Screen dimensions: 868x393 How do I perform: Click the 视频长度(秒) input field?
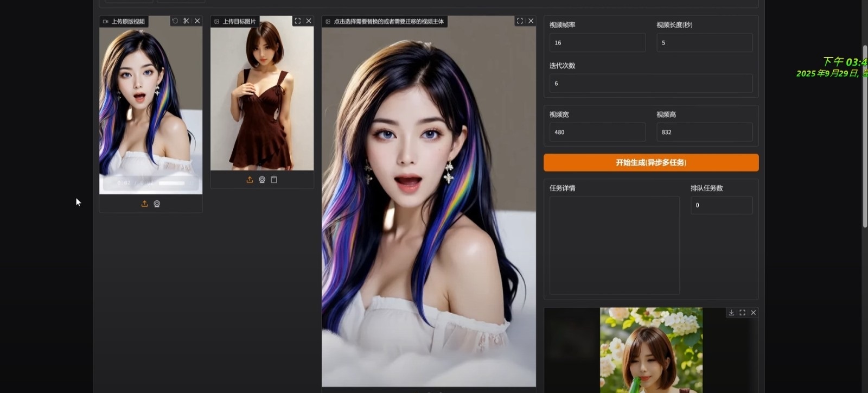705,42
